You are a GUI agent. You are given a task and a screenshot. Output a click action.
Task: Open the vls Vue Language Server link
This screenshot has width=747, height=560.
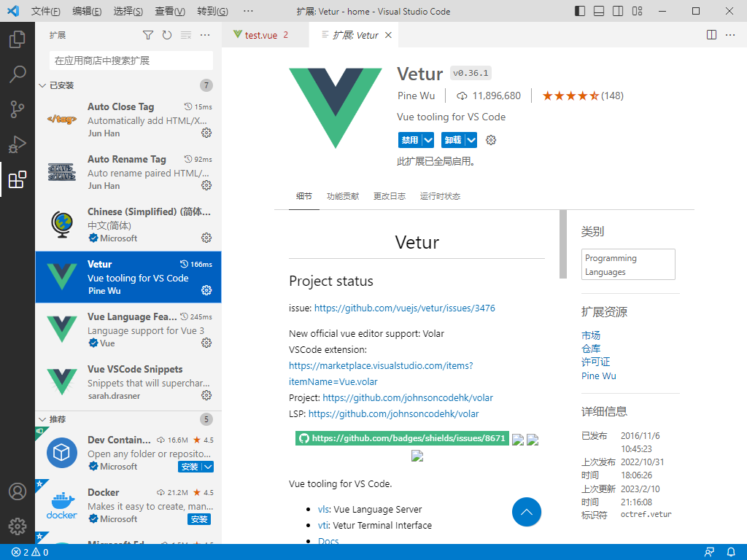[324, 509]
